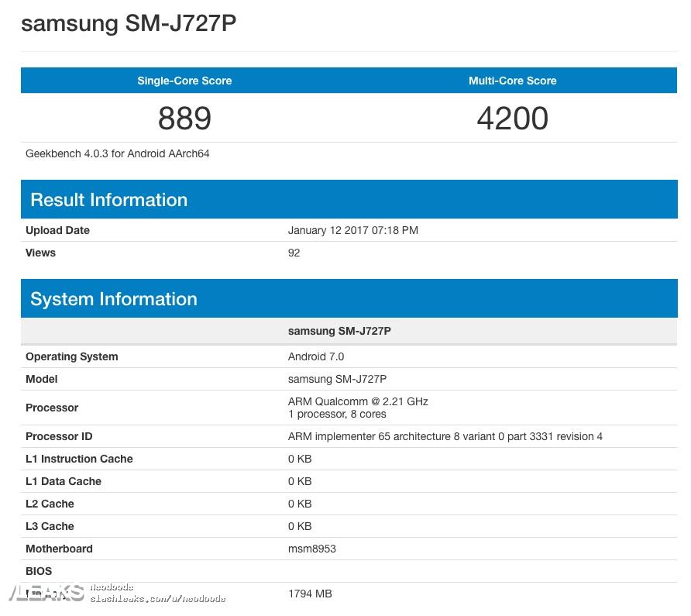Select the L3 Cache '0 KB' value
691x616 pixels.
[x=300, y=526]
